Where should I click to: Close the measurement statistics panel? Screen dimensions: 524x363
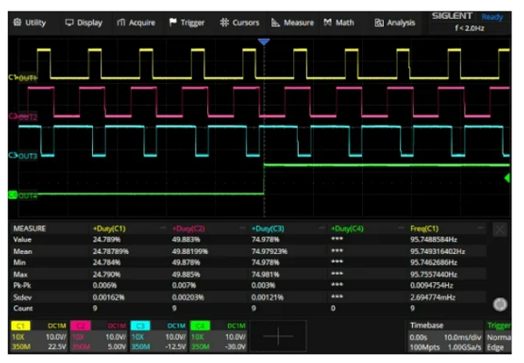pos(500,230)
